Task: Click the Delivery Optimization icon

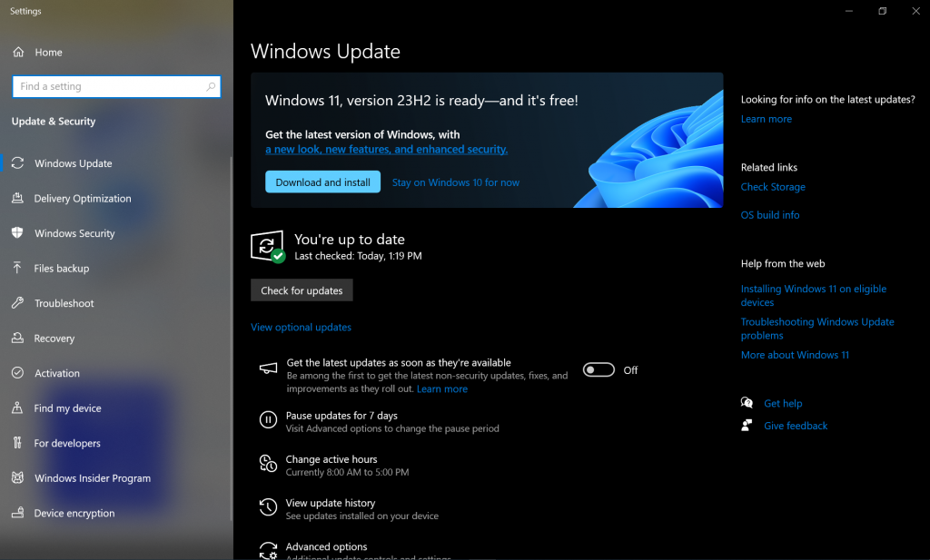Action: click(18, 198)
